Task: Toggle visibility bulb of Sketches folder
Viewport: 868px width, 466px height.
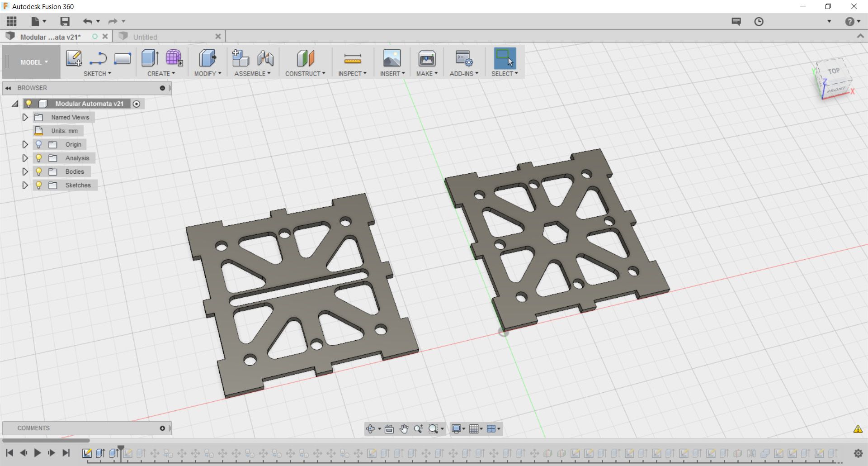Action: [x=39, y=185]
